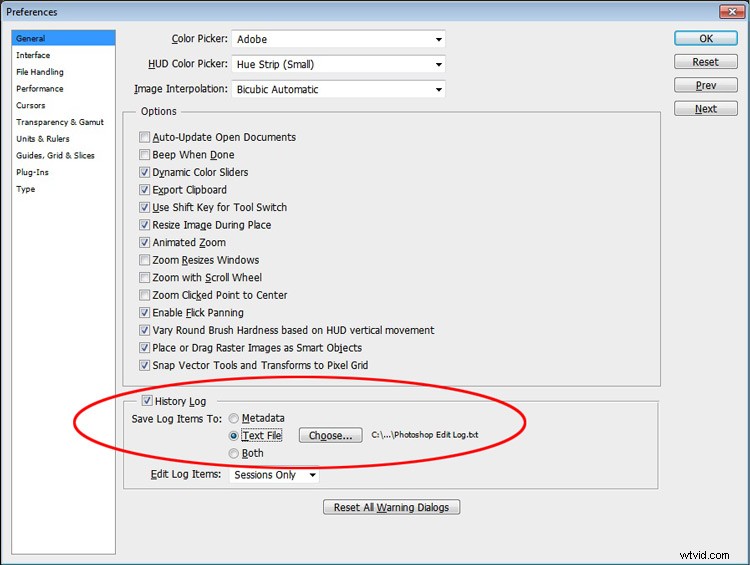Click the Photoshop Edit Log.txt path text
Viewport: 750px width, 565px height.
tap(425, 435)
